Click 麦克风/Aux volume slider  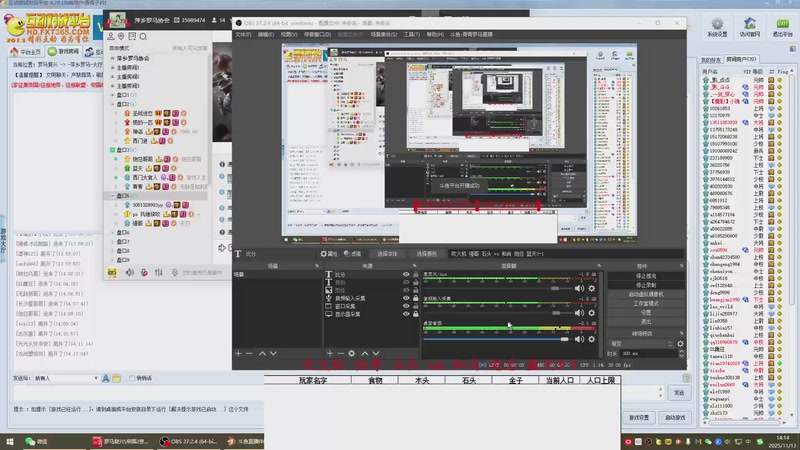coord(496,289)
